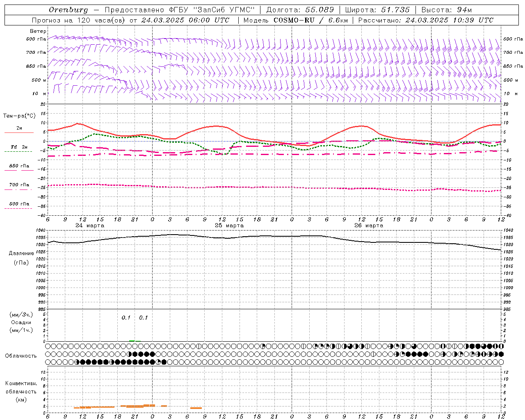Select the 700 гПа temperature legend entry
The height and width of the screenshot is (420, 525).
pos(19,185)
